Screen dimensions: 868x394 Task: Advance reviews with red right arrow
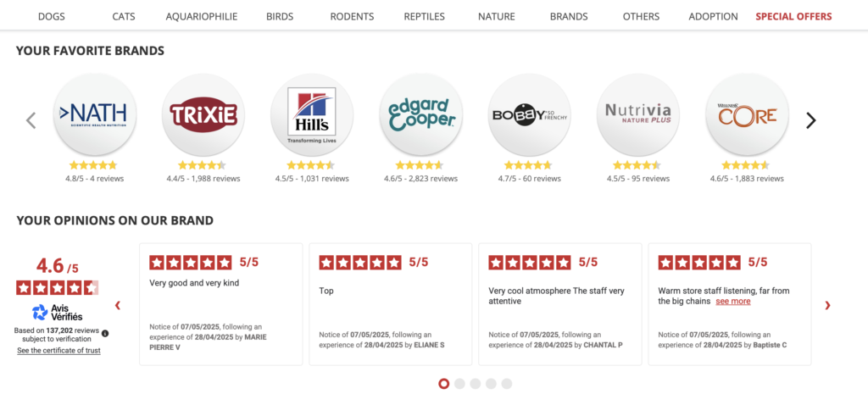click(x=827, y=305)
